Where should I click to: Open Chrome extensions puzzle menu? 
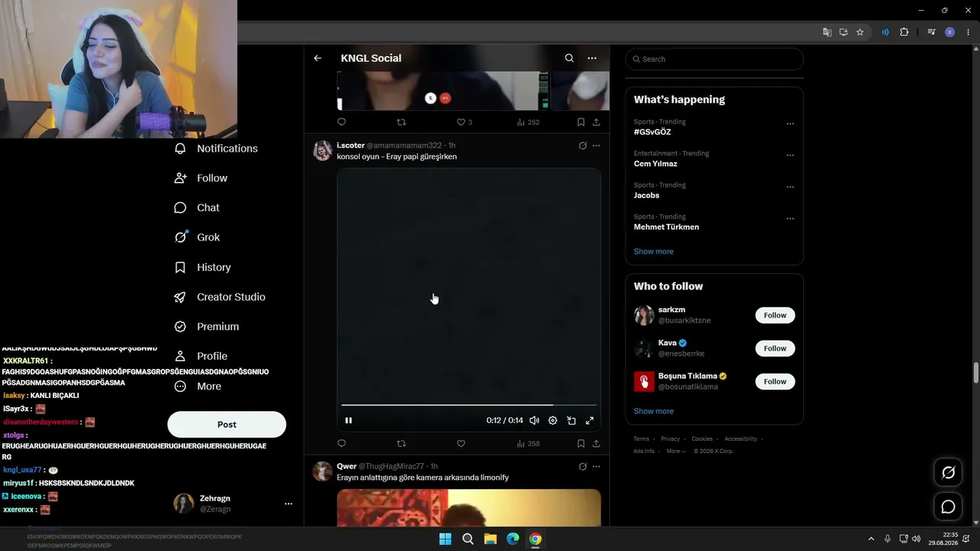coord(904,32)
